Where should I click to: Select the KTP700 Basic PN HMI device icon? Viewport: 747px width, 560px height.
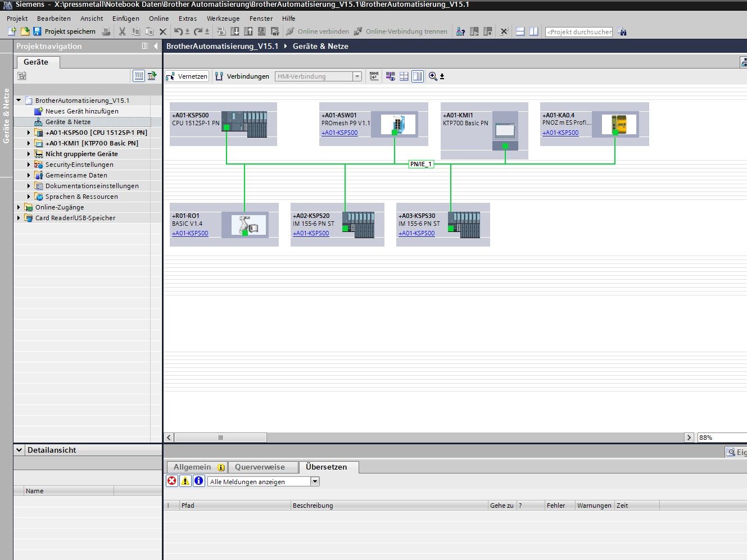click(x=505, y=131)
